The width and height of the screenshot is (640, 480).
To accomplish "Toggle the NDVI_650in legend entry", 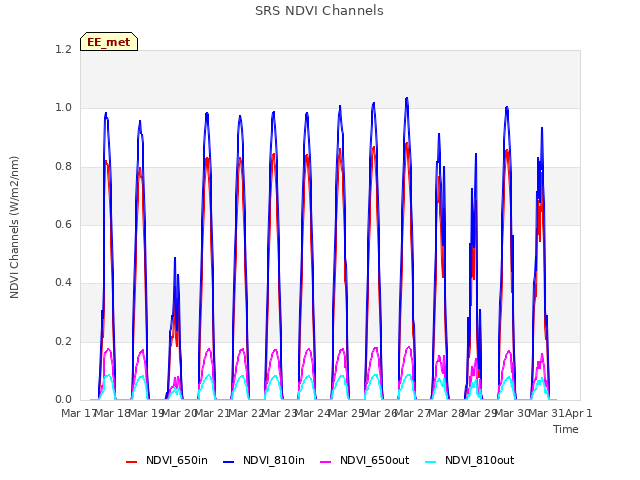I will 167,461.
